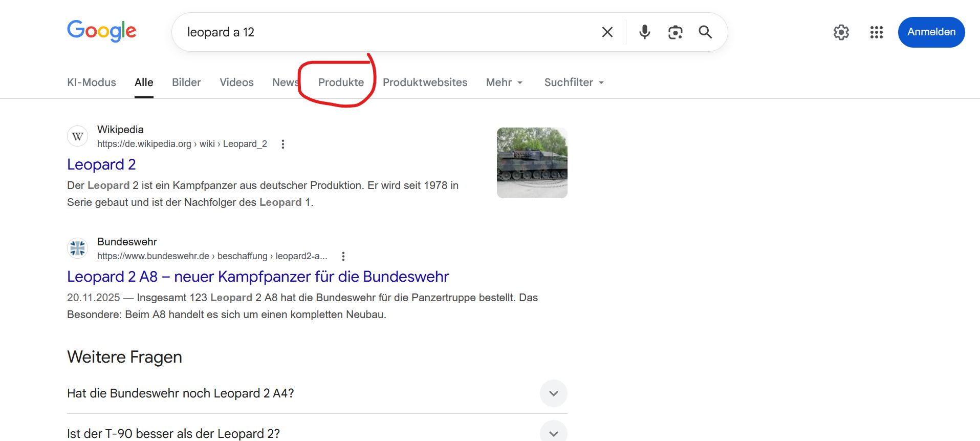Expand "Hat die Bundeswehr noch Leopard 2 A4?"
The width and height of the screenshot is (980, 441).
pyautogui.click(x=553, y=393)
